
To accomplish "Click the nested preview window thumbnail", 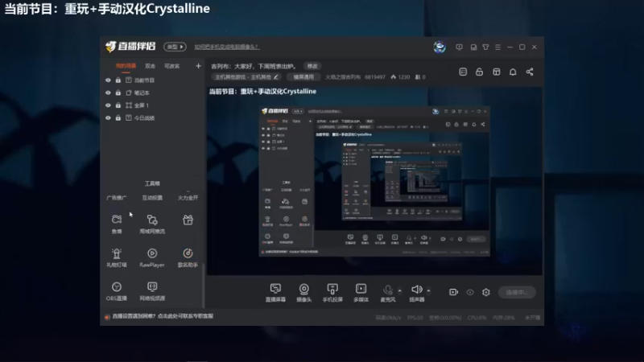I will 374,181.
